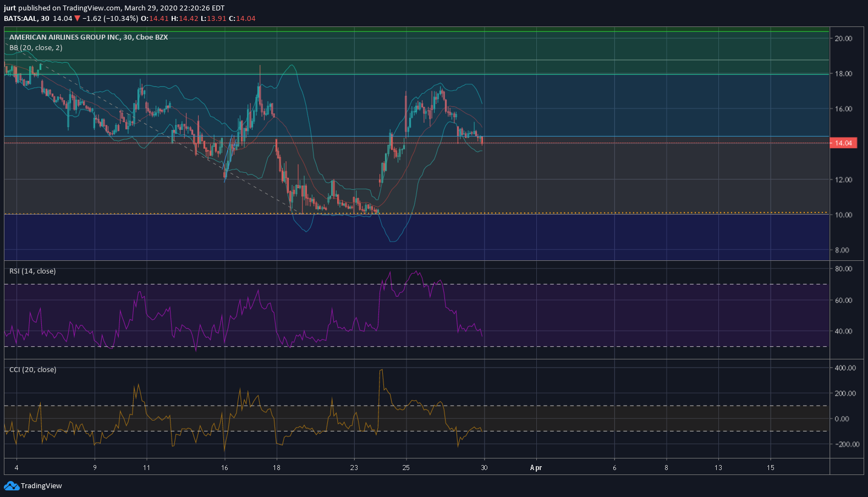Click the 18.00 price axis label
The image size is (868, 497).
[x=843, y=74]
